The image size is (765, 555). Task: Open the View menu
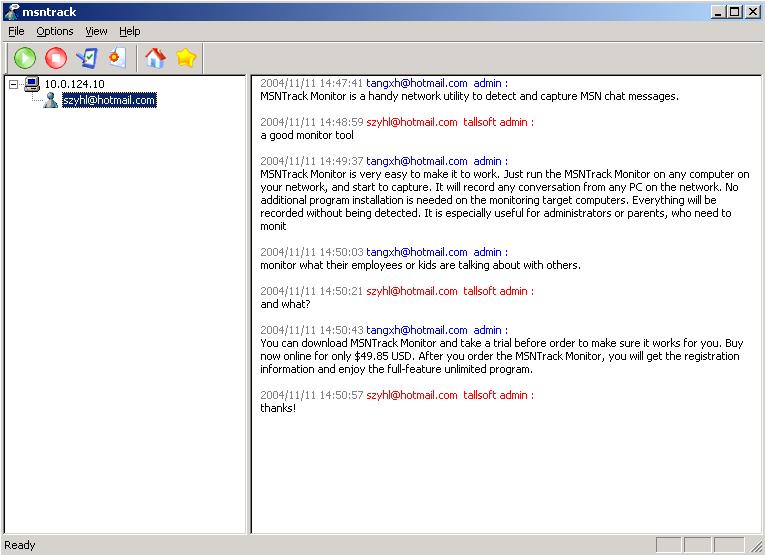click(96, 31)
